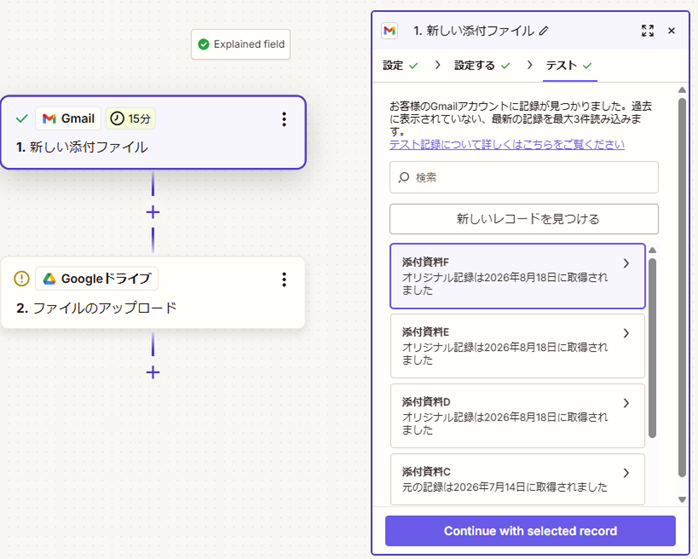The width and height of the screenshot is (698, 559).
Task: Expand the 添付資料E record chevron
Action: click(626, 333)
